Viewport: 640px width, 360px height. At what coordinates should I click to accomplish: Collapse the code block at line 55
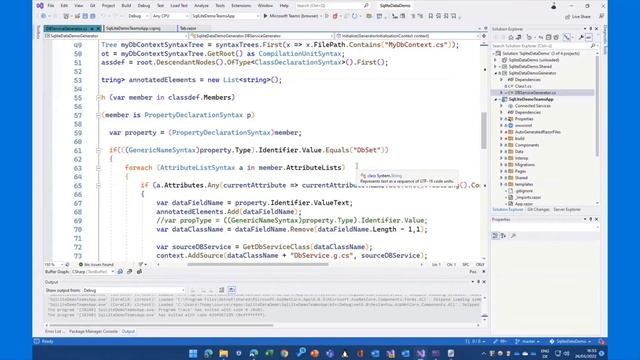(x=98, y=98)
